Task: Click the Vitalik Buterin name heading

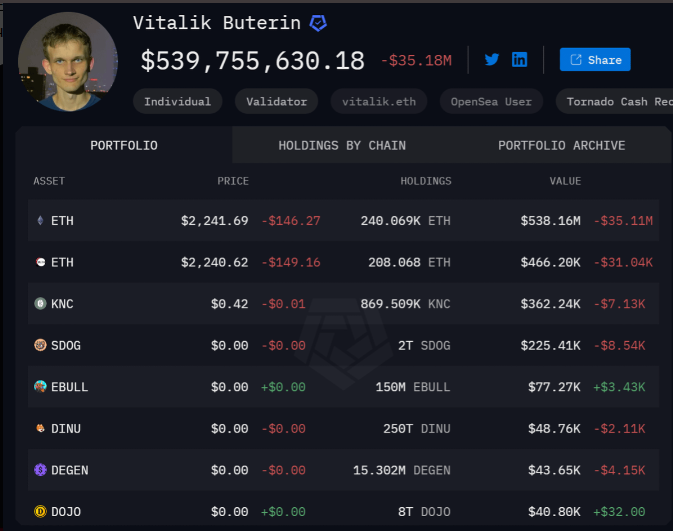Action: point(217,23)
